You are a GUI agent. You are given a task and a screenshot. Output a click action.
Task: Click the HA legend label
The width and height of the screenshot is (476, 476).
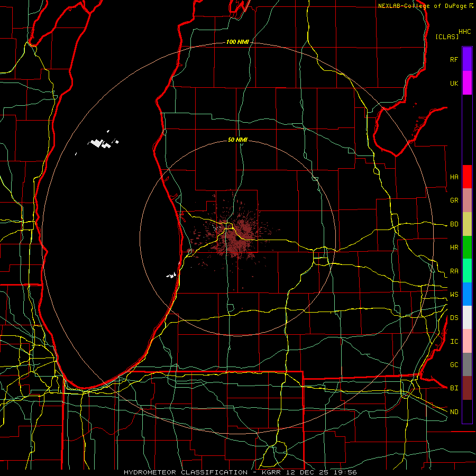(x=454, y=177)
